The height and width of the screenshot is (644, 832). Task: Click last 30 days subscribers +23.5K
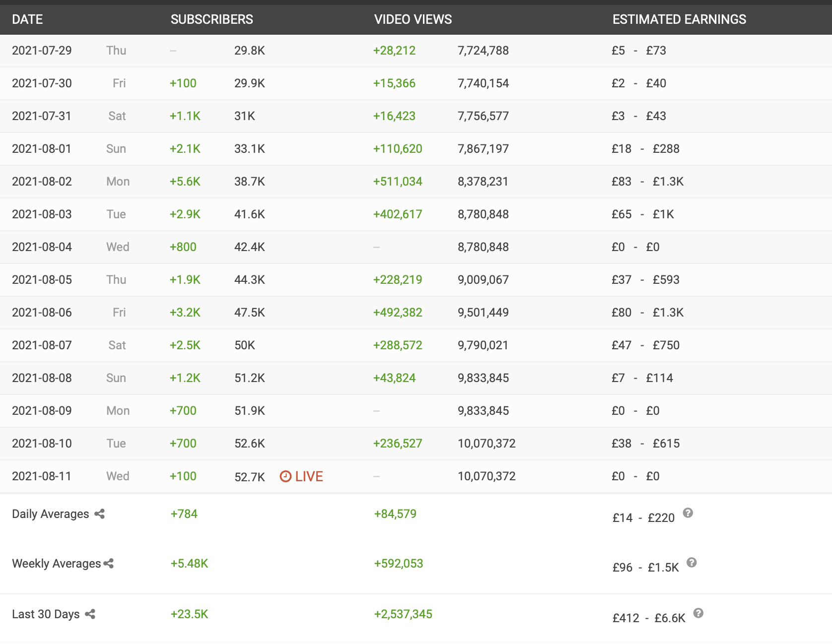tap(189, 614)
